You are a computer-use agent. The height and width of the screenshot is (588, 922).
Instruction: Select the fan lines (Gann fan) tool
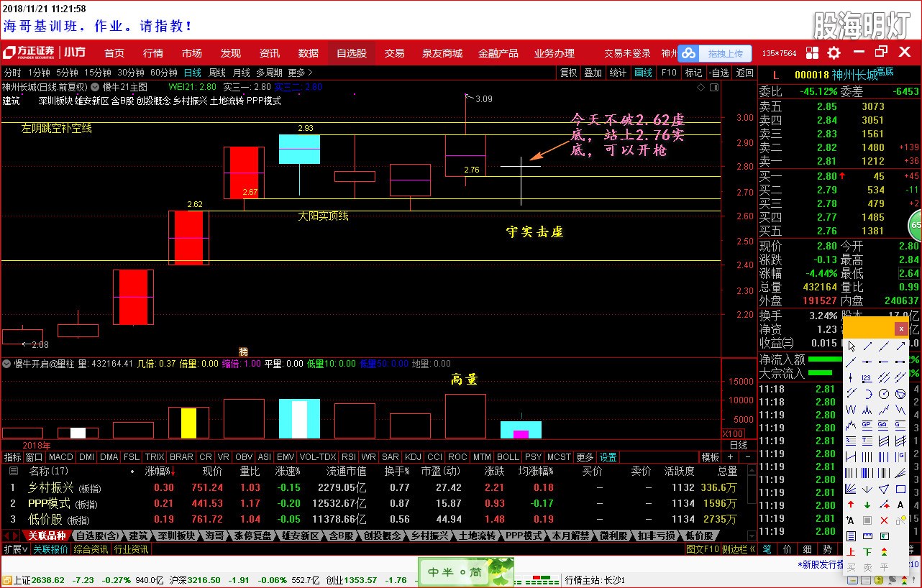[852, 490]
